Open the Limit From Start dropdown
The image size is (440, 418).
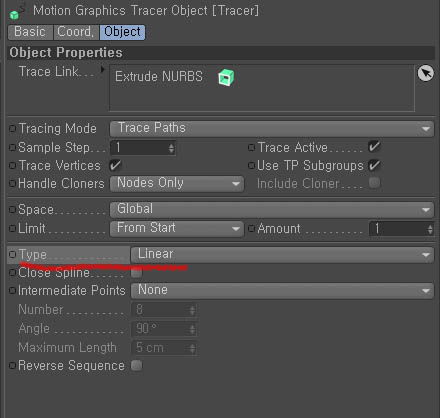[x=177, y=229]
